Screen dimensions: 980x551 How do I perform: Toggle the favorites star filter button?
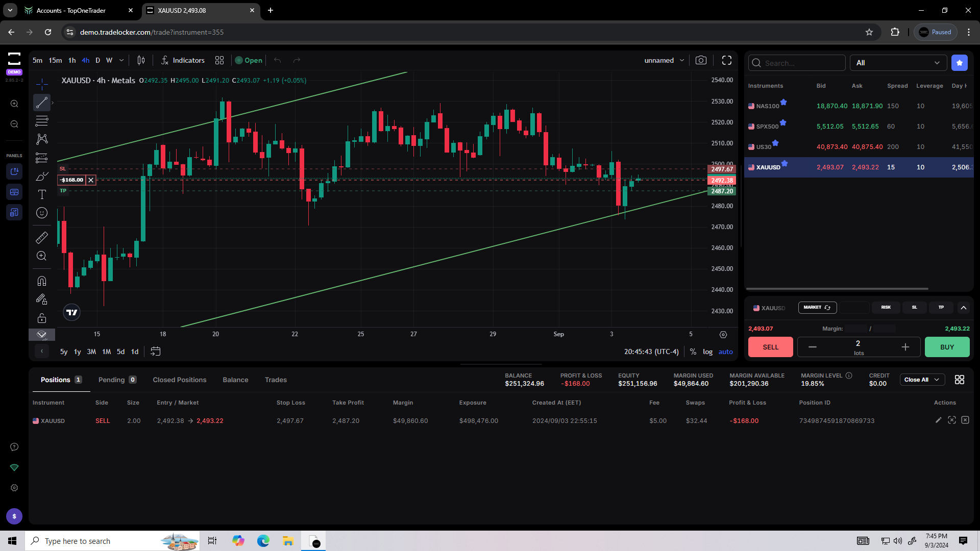click(x=960, y=63)
